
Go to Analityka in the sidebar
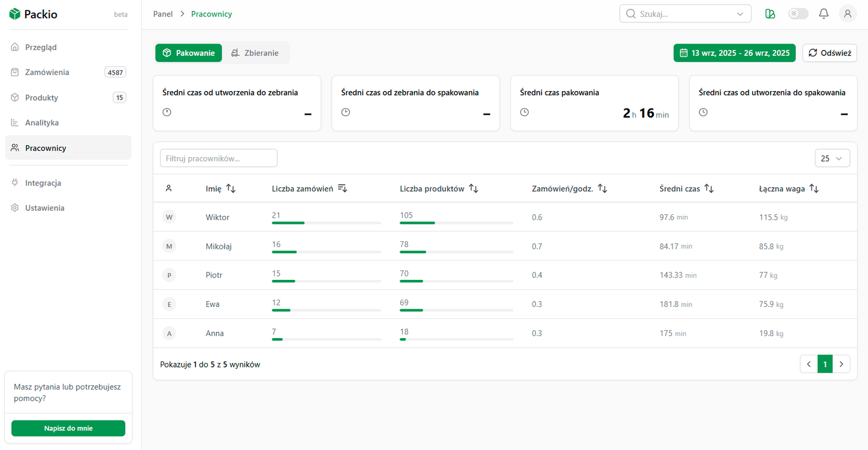(42, 123)
